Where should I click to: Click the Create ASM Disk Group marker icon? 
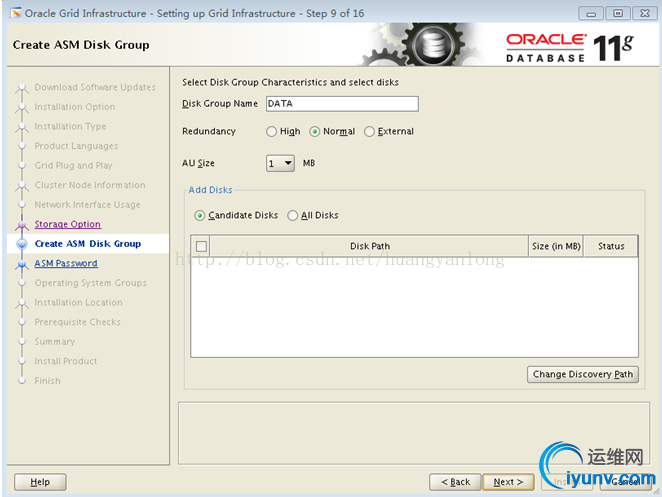(22, 244)
